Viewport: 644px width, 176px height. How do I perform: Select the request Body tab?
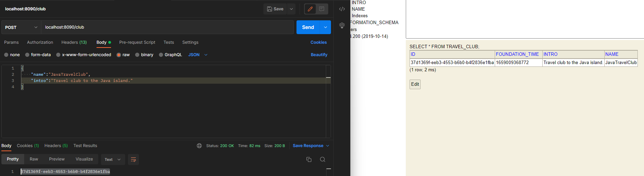point(103,42)
